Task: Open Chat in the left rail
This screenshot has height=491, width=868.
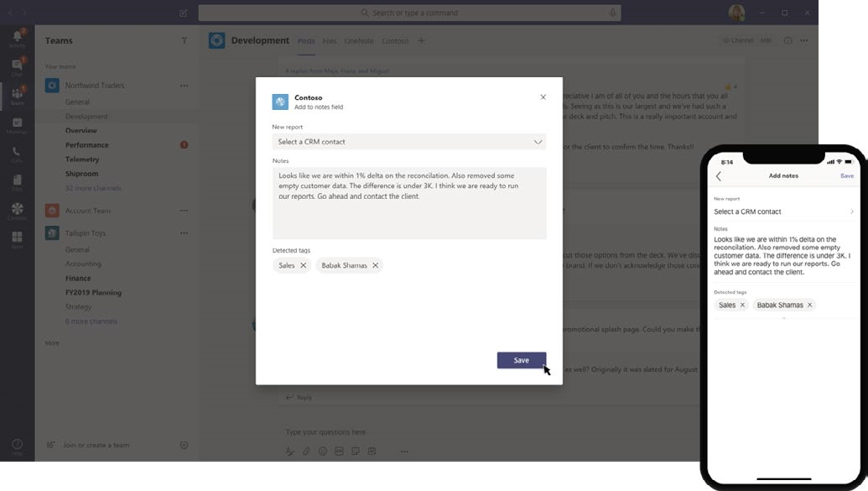Action: coord(17,67)
